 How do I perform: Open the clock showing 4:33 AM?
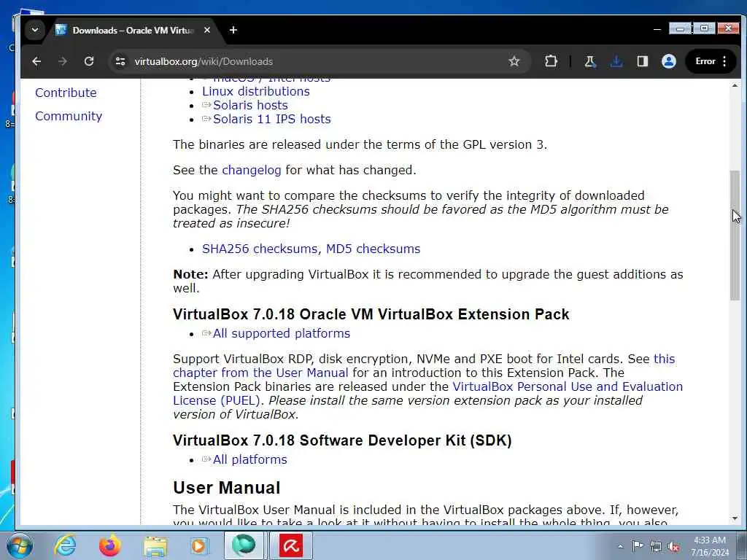(710, 546)
